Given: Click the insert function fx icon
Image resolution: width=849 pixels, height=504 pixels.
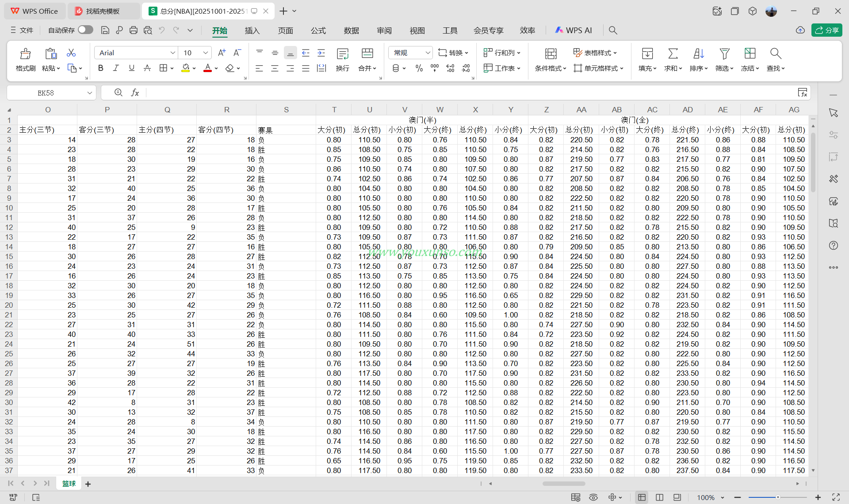Looking at the screenshot, I should coord(135,92).
